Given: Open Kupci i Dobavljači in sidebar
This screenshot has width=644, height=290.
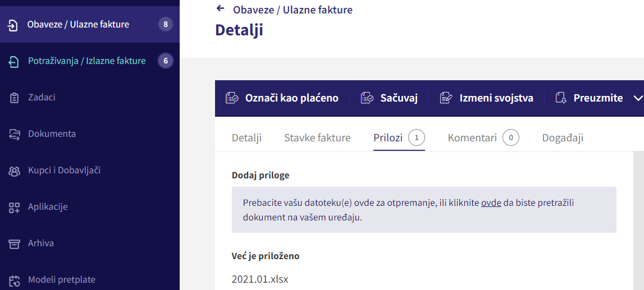Looking at the screenshot, I should (x=64, y=170).
